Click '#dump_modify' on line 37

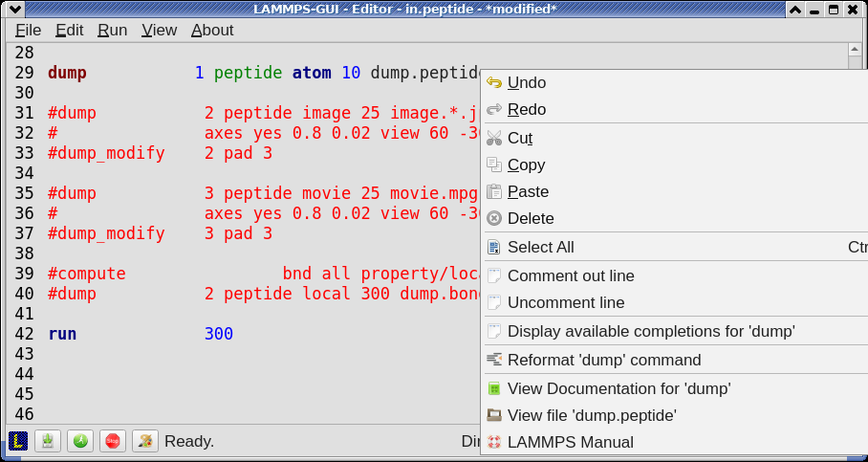click(x=106, y=233)
